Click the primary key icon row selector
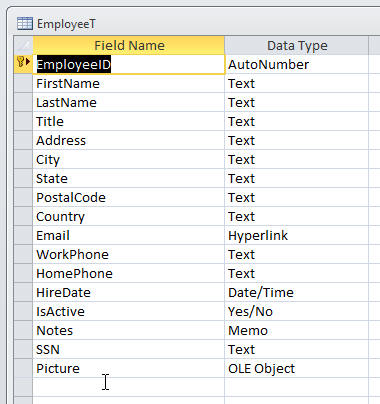The width and height of the screenshot is (380, 404). pos(23,64)
